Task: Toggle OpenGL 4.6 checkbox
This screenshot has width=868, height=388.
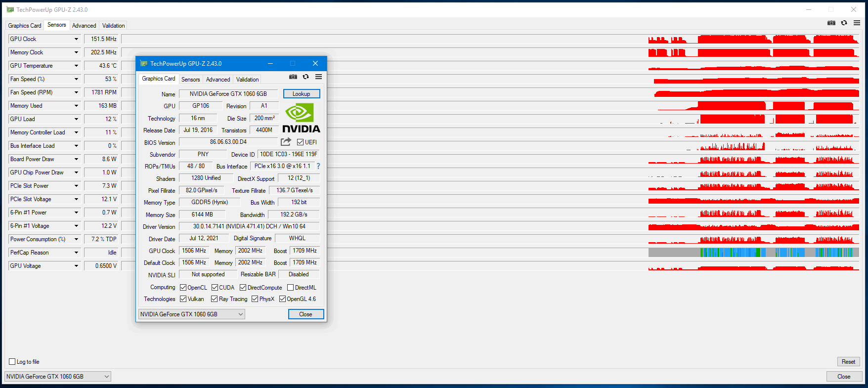Action: pyautogui.click(x=282, y=299)
